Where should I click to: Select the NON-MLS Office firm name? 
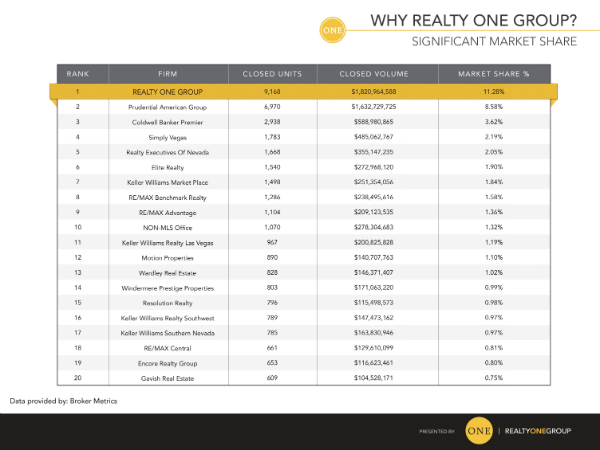coord(168,228)
